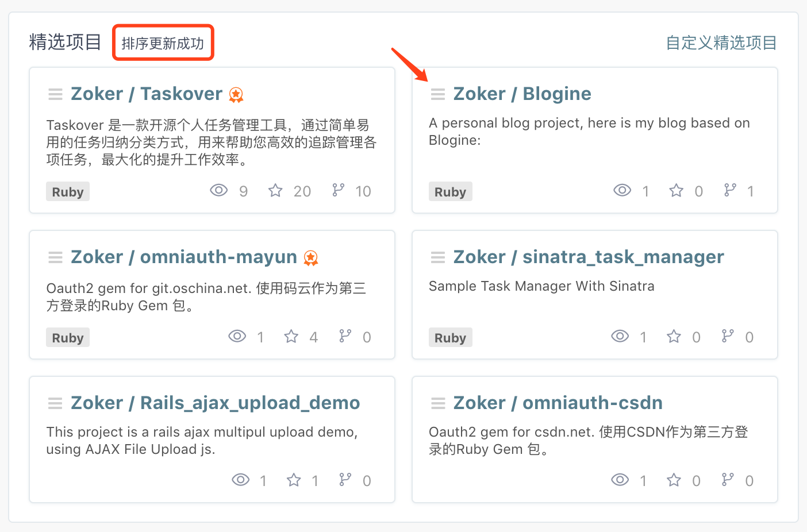The width and height of the screenshot is (807, 532).
Task: Click the watch eye icon on Blogine
Action: (622, 190)
